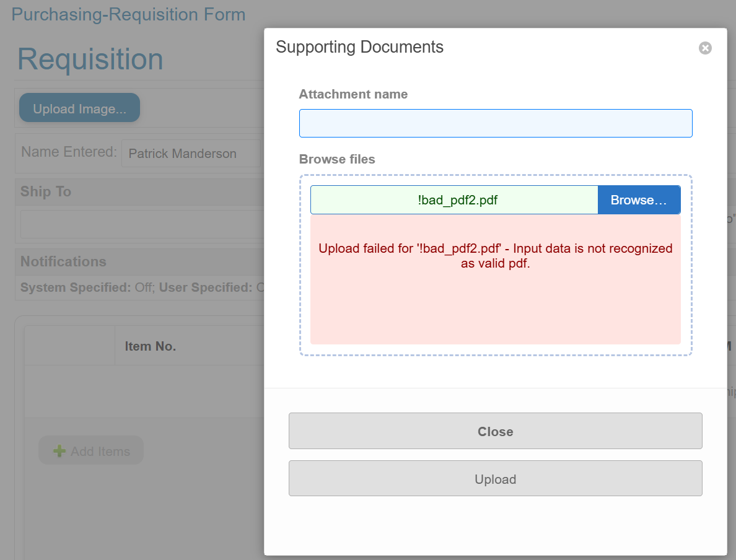The width and height of the screenshot is (736, 560).
Task: Click the Supporting Documents dialog title
Action: pos(359,47)
